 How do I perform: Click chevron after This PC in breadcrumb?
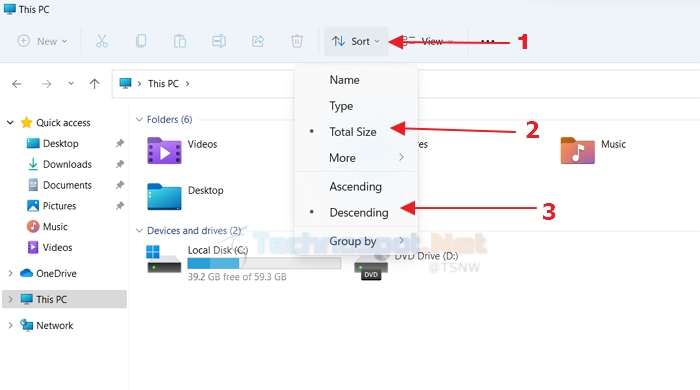(188, 83)
